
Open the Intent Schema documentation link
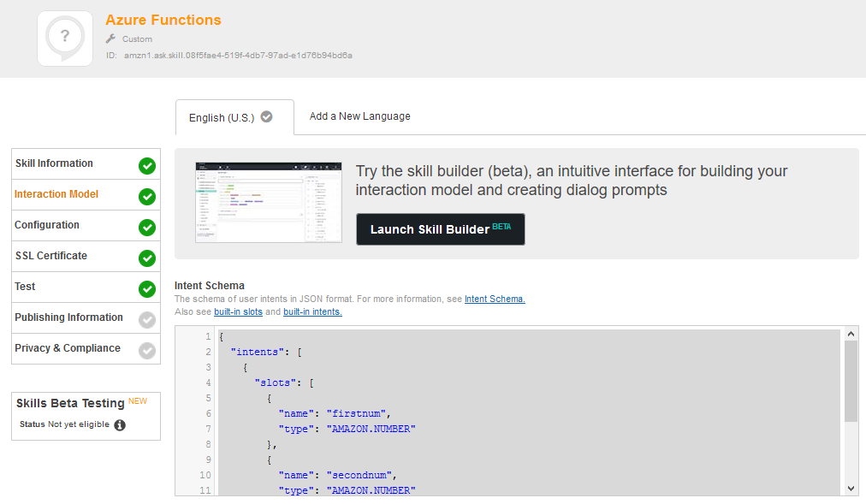(495, 299)
